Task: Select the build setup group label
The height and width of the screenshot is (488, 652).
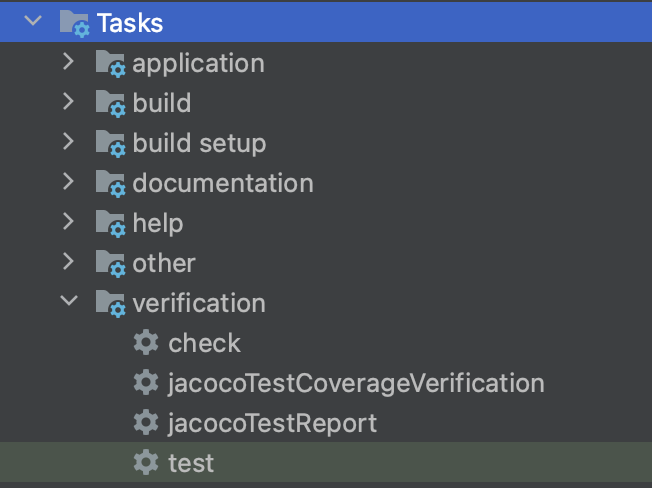Action: pos(199,144)
